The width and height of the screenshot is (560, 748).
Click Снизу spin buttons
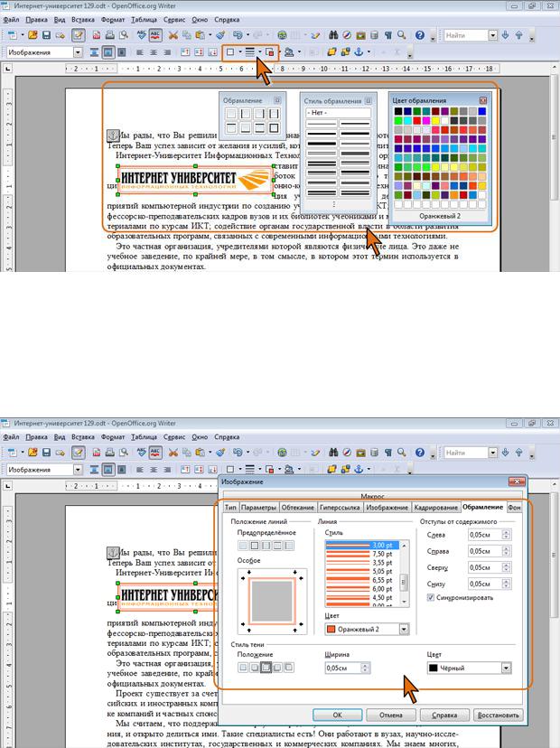[x=507, y=584]
